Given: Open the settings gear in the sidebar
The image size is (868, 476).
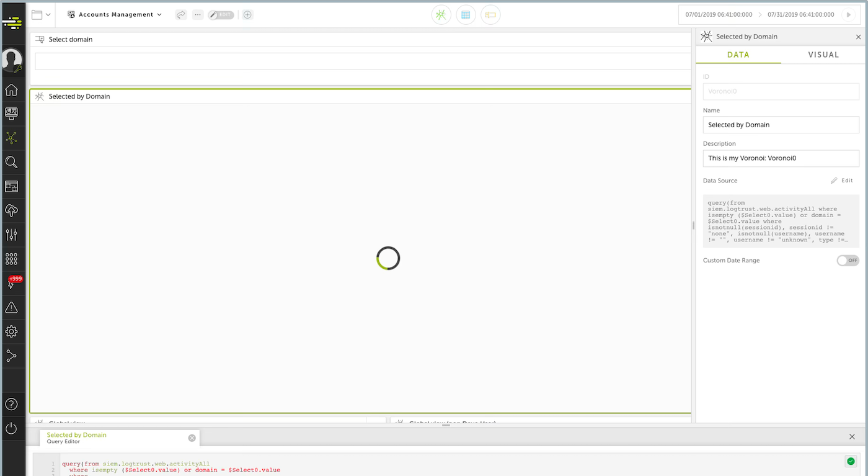Looking at the screenshot, I should coord(12,331).
